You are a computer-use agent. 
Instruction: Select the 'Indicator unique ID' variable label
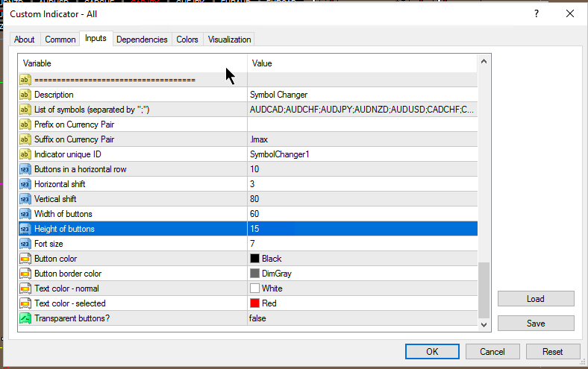(67, 154)
